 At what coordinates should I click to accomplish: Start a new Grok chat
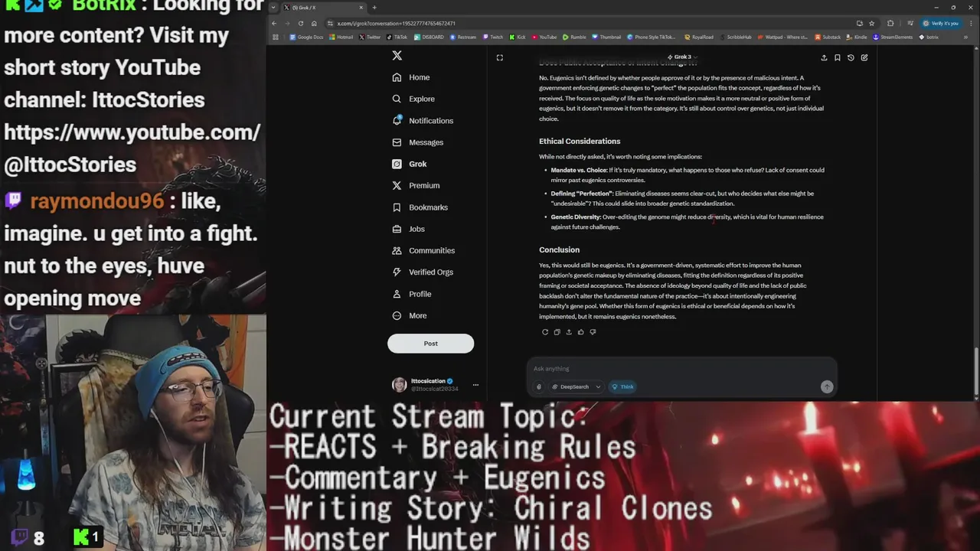[864, 57]
